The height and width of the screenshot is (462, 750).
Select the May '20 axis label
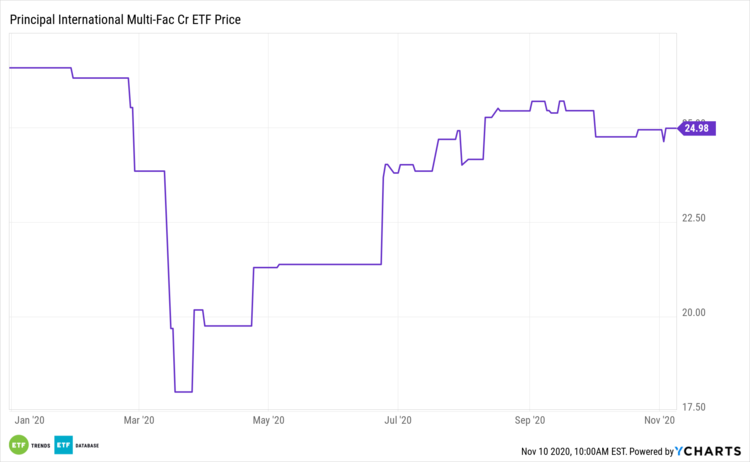270,421
